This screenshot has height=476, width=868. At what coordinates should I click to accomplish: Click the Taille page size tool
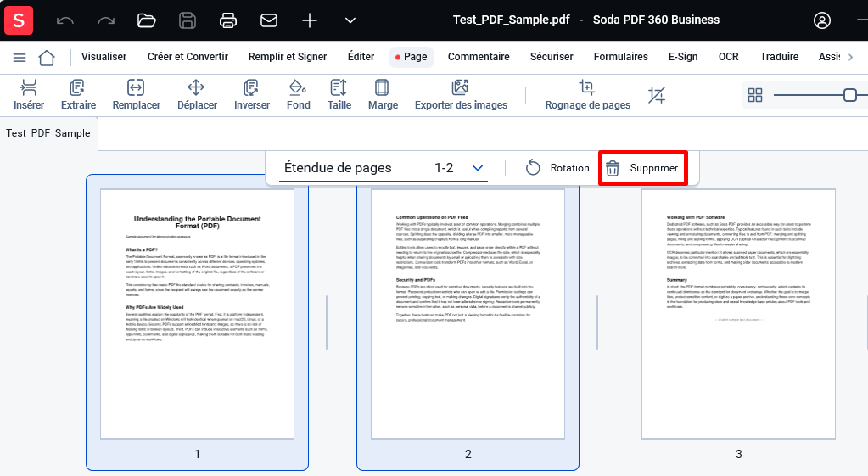coord(339,95)
